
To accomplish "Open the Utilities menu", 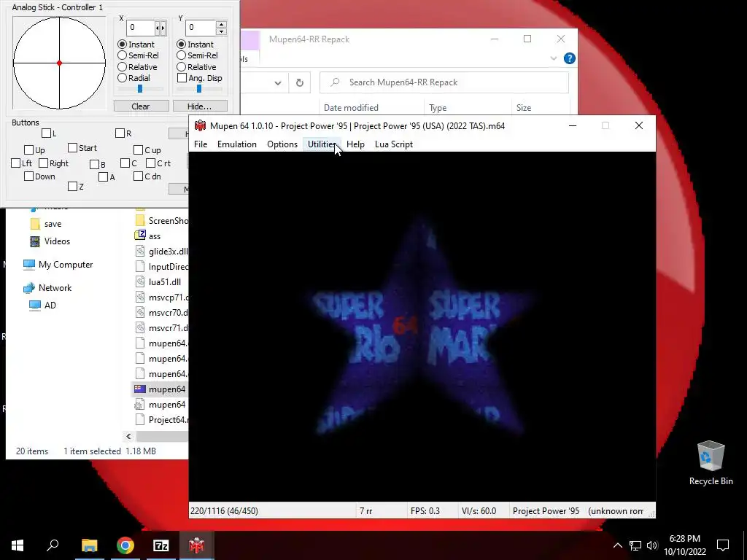I will 322,144.
